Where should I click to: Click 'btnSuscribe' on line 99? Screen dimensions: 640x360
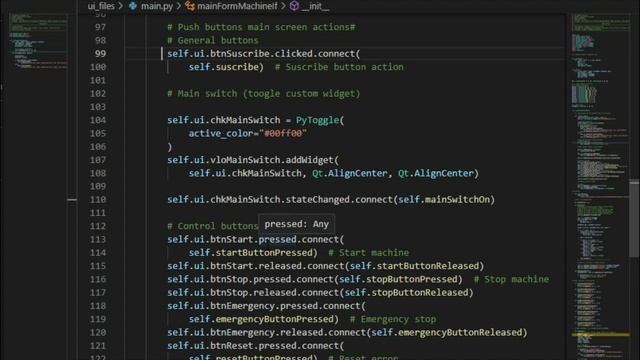[x=240, y=54]
